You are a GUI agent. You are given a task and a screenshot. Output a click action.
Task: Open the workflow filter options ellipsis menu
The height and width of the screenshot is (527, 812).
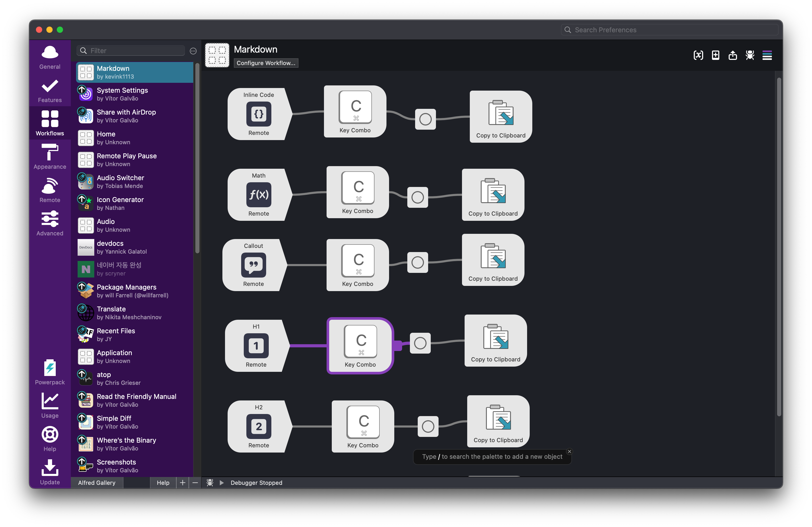193,51
